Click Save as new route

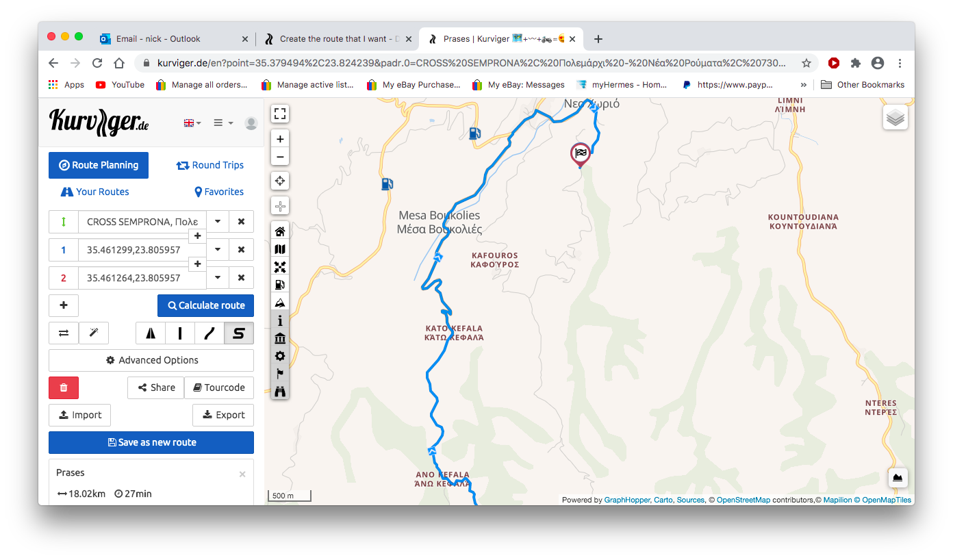[x=151, y=442]
